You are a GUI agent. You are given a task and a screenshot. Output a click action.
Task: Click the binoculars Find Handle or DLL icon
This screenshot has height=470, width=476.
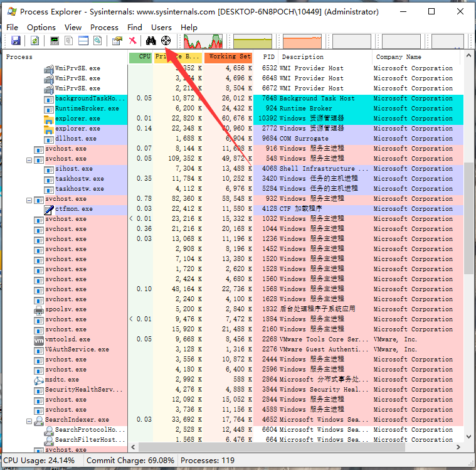[x=151, y=40]
